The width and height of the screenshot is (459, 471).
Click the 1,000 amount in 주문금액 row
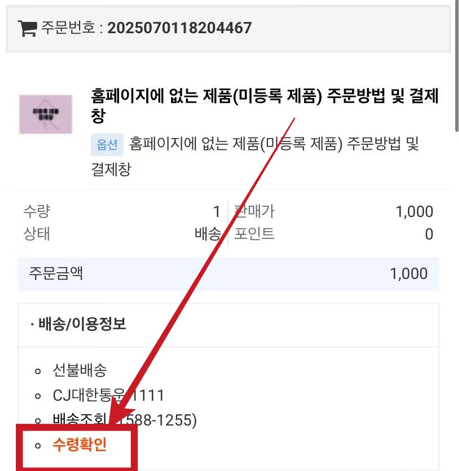(409, 274)
